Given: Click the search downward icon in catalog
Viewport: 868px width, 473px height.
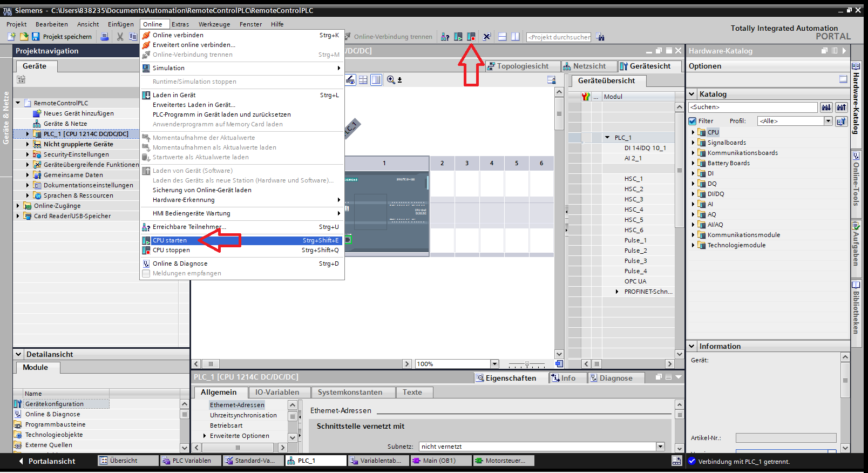Looking at the screenshot, I should tap(826, 107).
